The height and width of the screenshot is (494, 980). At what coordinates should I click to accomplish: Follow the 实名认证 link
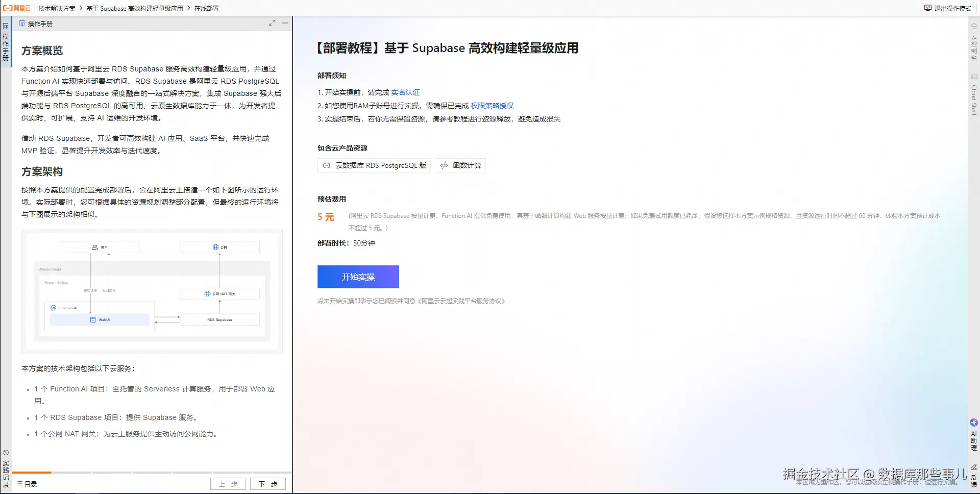(405, 92)
